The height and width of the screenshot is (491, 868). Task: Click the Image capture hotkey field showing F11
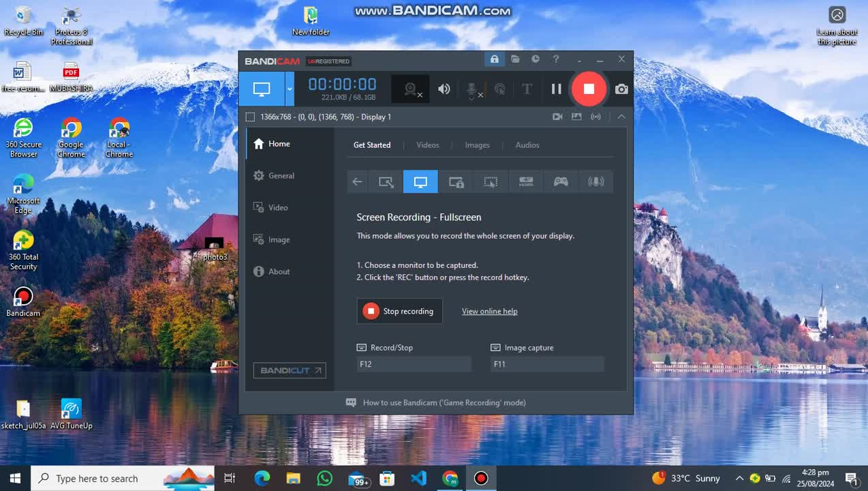click(547, 364)
